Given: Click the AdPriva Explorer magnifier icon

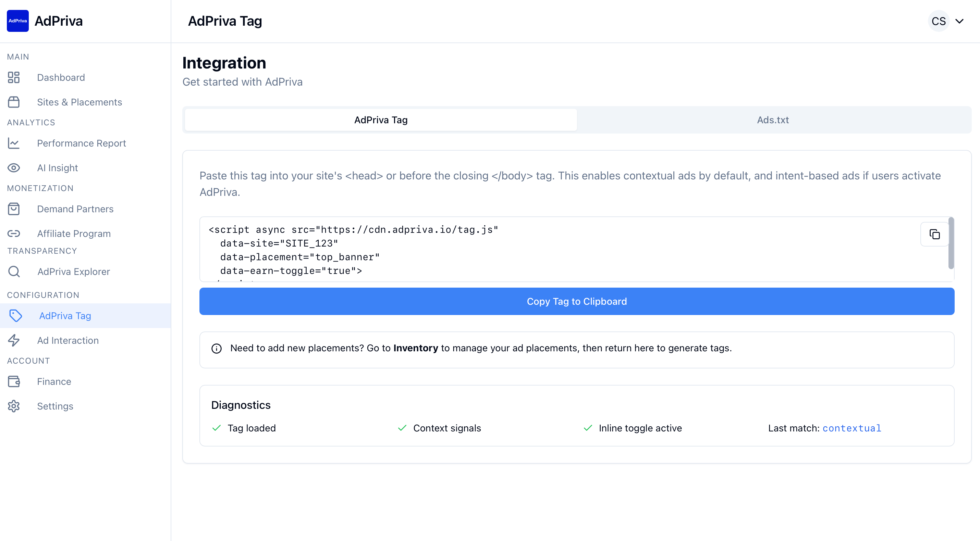Looking at the screenshot, I should click(x=14, y=272).
